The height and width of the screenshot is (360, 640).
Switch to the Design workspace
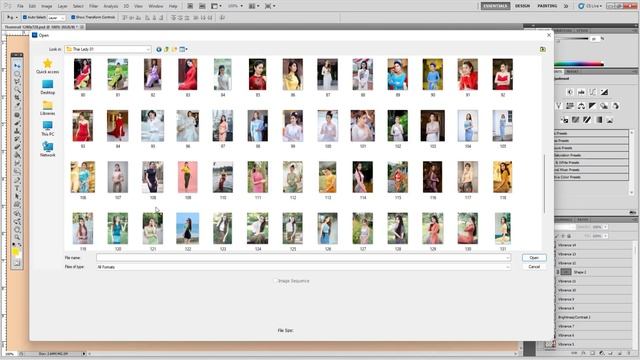(x=522, y=6)
